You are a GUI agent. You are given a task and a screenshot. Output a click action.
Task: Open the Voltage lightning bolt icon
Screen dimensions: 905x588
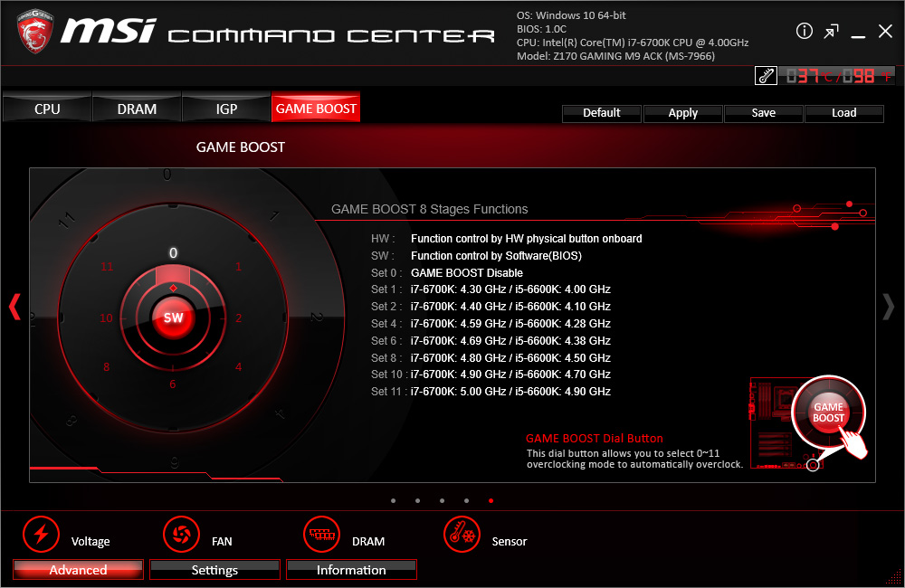pos(41,535)
